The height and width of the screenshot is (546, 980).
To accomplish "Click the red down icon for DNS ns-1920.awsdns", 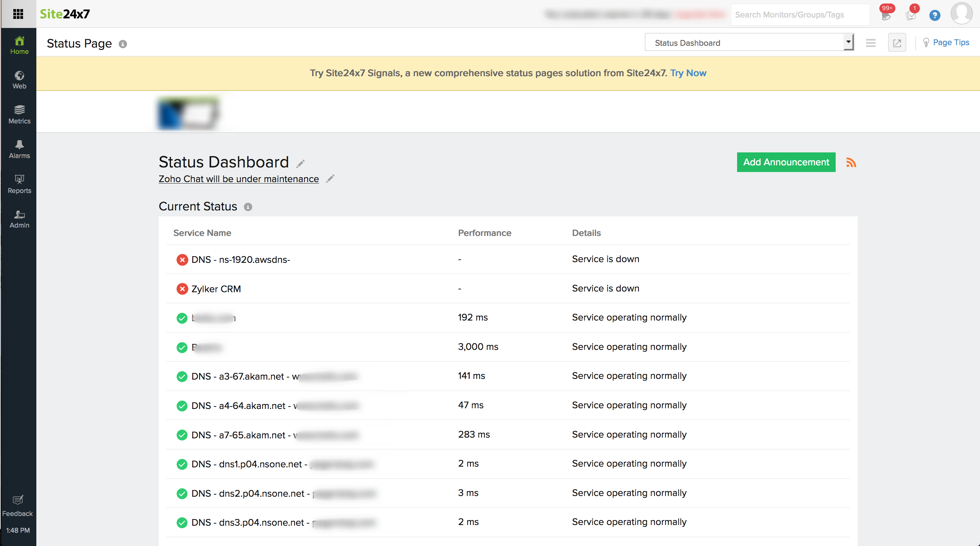I will click(x=182, y=259).
